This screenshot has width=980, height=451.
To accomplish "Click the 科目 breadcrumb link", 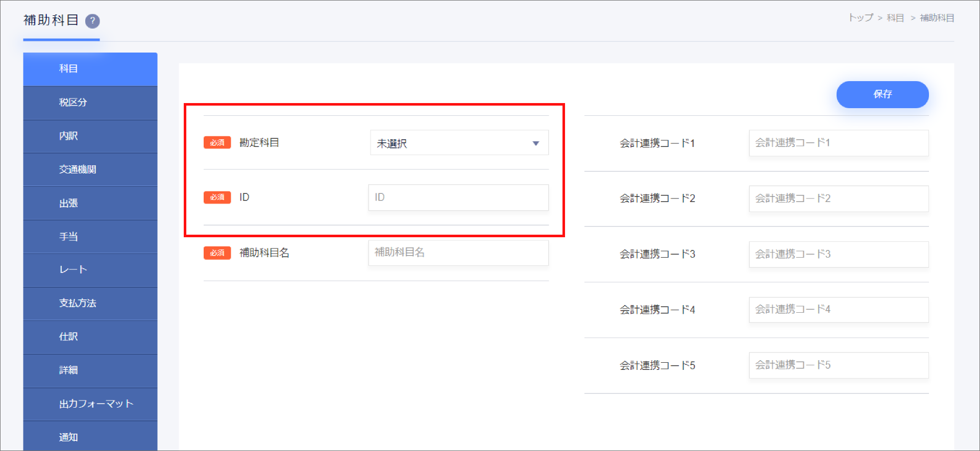I will [x=895, y=18].
